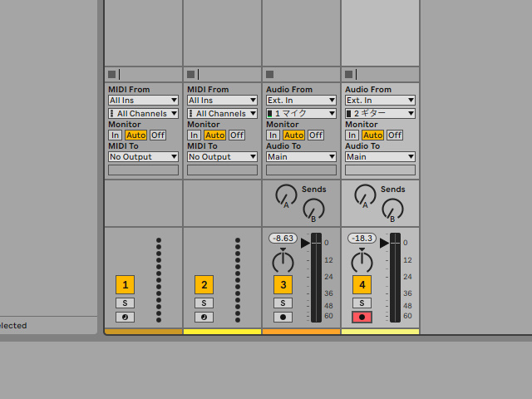Click the volume fader handle on track 3
This screenshot has height=399, width=532.
[x=305, y=243]
